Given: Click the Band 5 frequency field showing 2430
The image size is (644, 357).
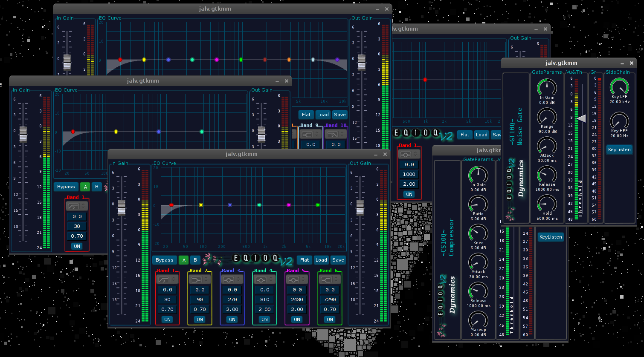Looking at the screenshot, I should 297,299.
